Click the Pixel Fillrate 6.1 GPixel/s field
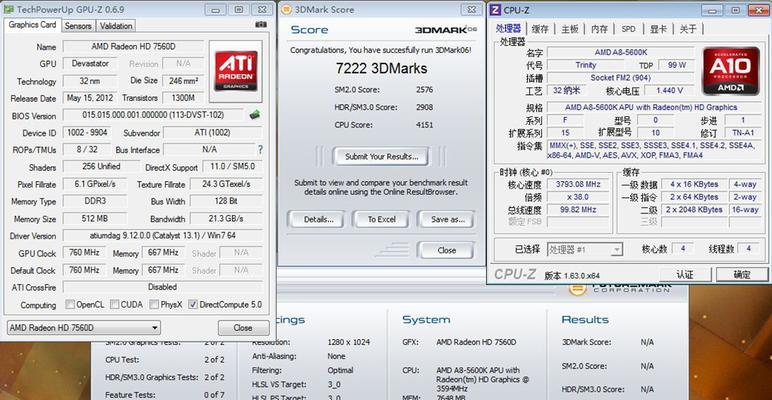 point(95,184)
